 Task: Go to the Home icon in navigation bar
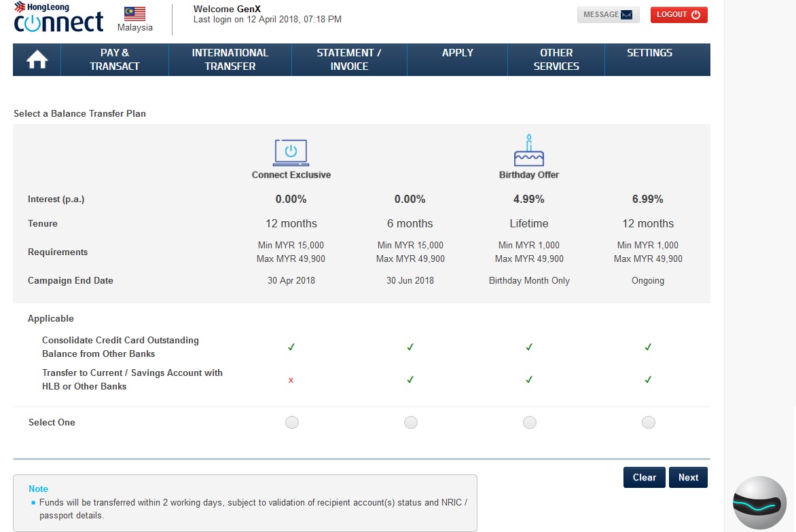click(x=37, y=60)
